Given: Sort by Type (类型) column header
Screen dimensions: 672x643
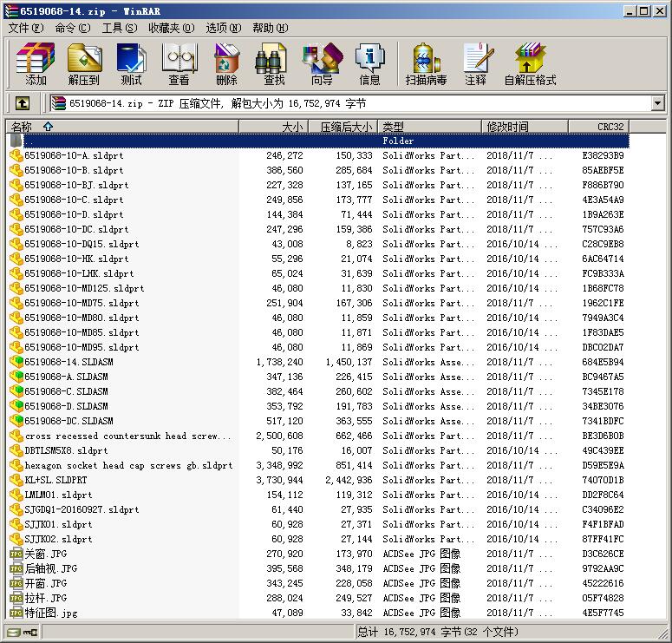Looking at the screenshot, I should click(429, 127).
